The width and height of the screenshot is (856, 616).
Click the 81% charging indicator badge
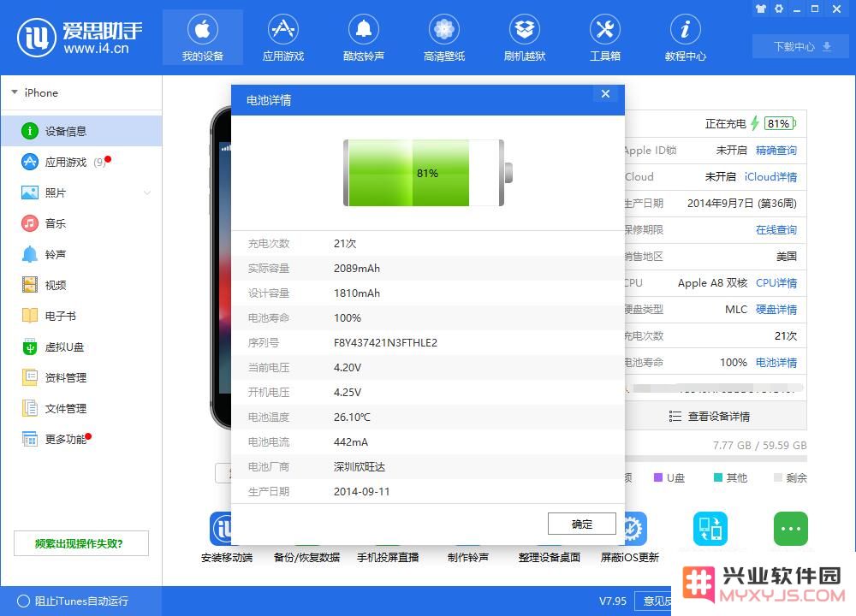(x=780, y=123)
